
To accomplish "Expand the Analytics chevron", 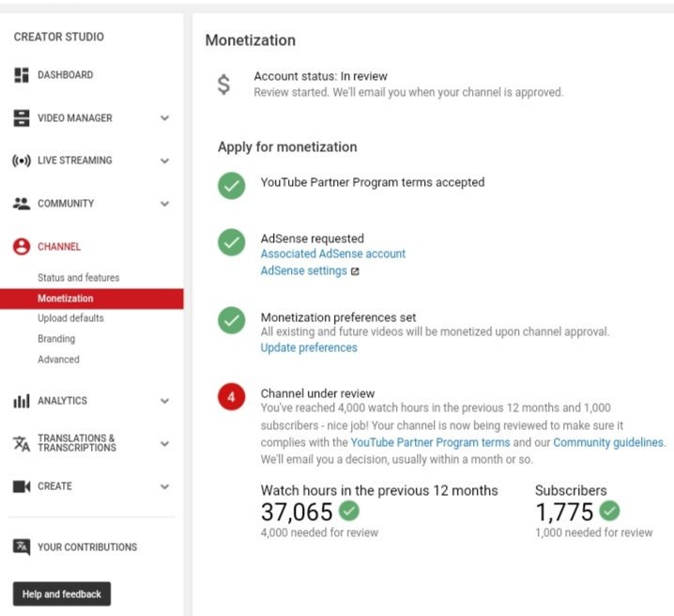I will tap(164, 401).
